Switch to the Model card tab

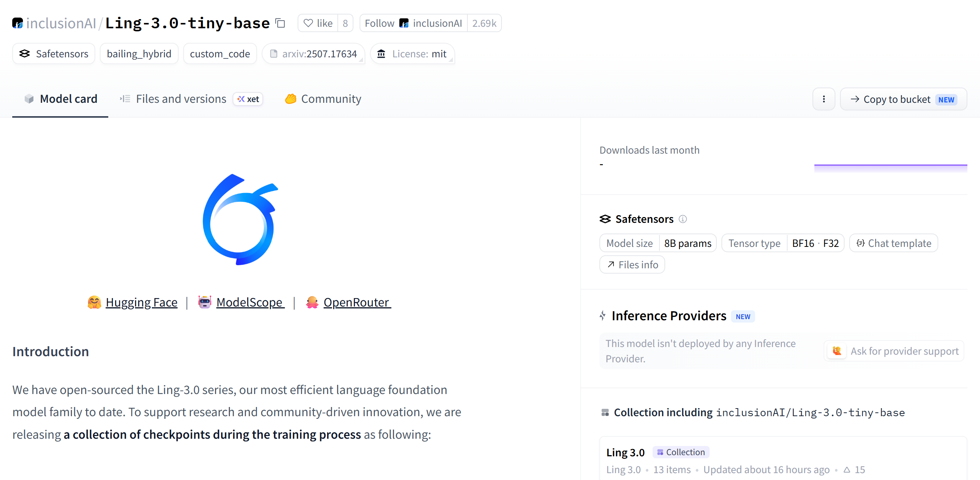click(x=60, y=99)
